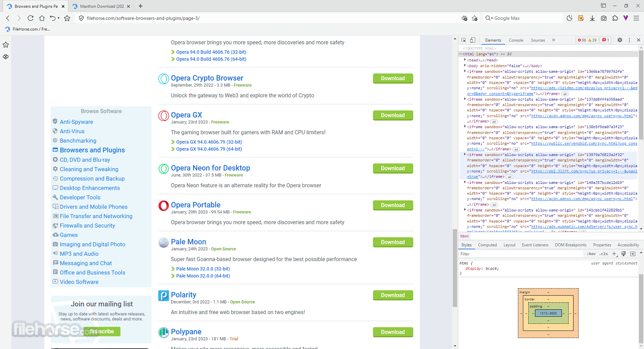Viewport: 644px width, 349px height.
Task: Open the FileHorse.com bookmark in bookmarks bar
Action: click(x=27, y=29)
